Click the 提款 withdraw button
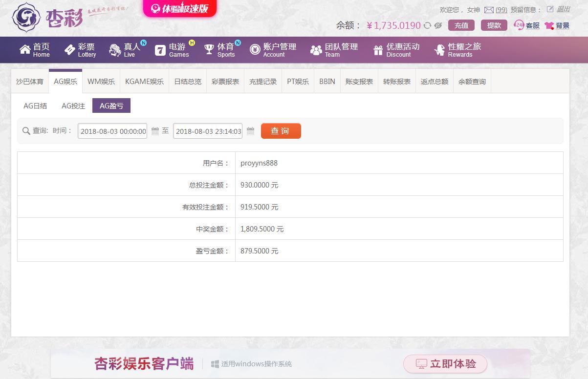588x379 pixels. (x=494, y=25)
